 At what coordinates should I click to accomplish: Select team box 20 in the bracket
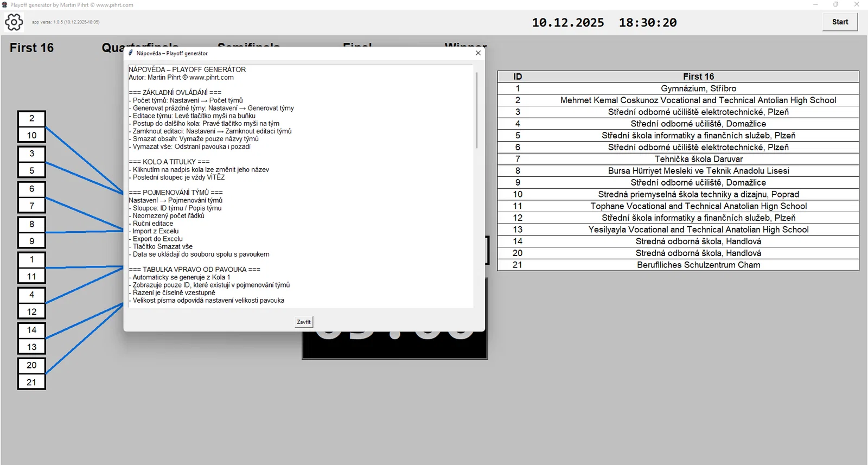[31, 366]
